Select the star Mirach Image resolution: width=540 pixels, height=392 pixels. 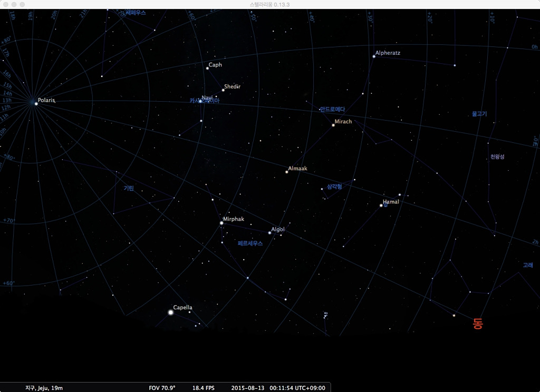coord(333,125)
